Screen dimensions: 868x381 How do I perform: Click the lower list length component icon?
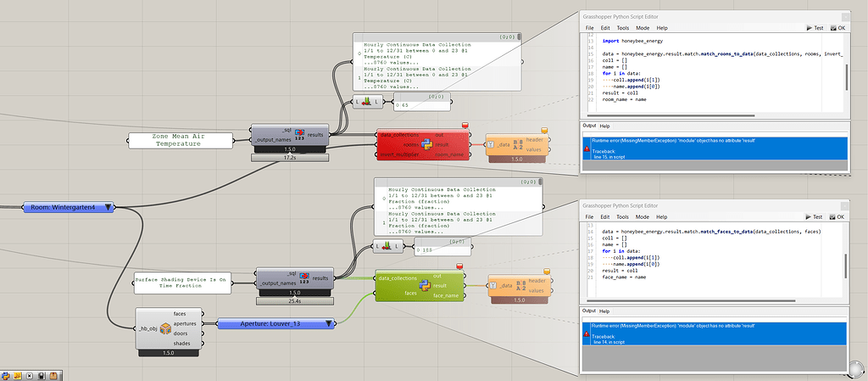tap(389, 246)
